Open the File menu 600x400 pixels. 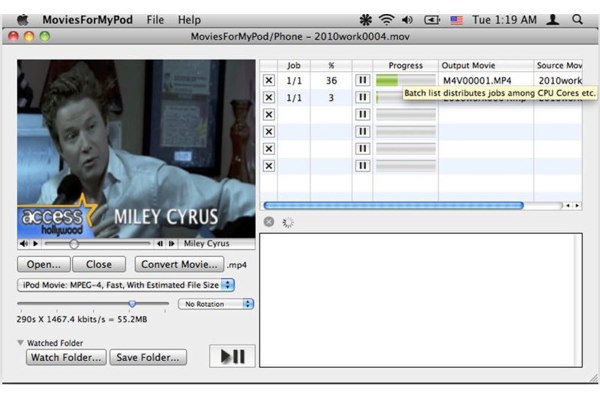[155, 20]
